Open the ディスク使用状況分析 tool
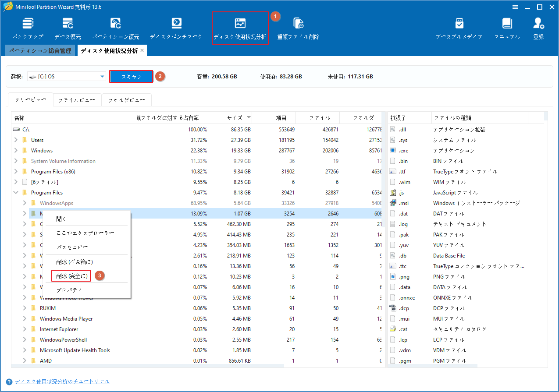The image size is (559, 392). click(x=240, y=28)
